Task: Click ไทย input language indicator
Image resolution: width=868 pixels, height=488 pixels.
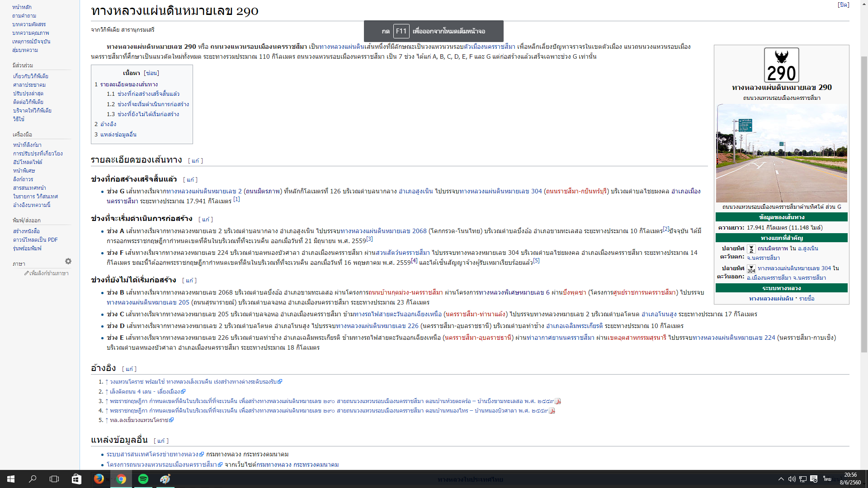Action: pos(827,479)
